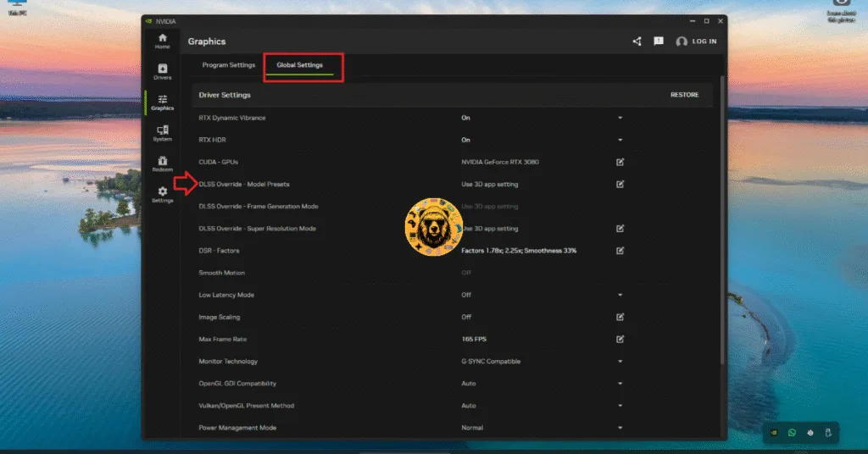Open the Home page in sidebar
The height and width of the screenshot is (454, 868).
[x=162, y=41]
